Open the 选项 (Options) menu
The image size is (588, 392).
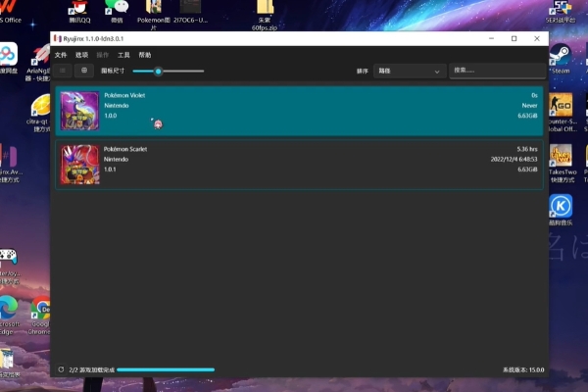point(81,55)
